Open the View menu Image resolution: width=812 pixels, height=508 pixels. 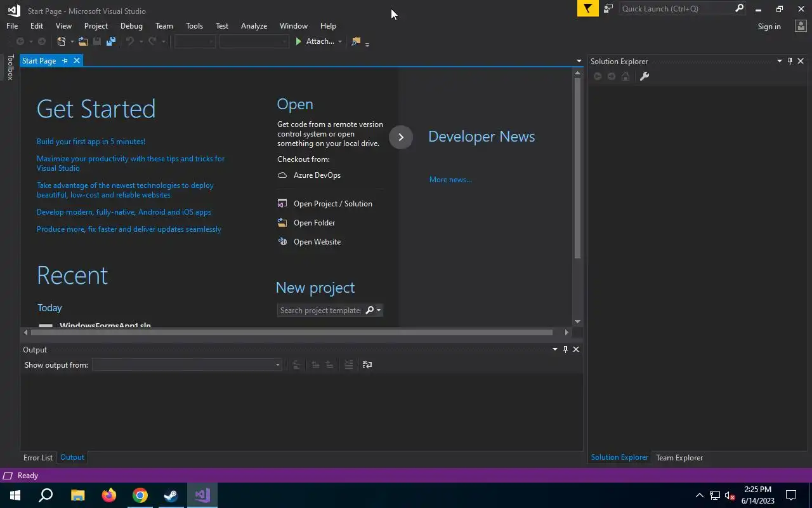click(63, 26)
